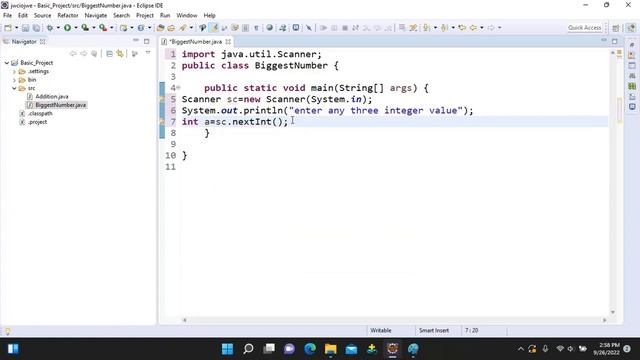Open the Project menu

(145, 15)
